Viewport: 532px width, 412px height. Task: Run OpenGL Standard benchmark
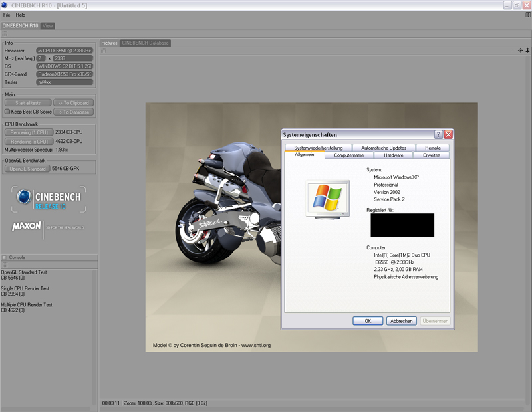tap(27, 169)
